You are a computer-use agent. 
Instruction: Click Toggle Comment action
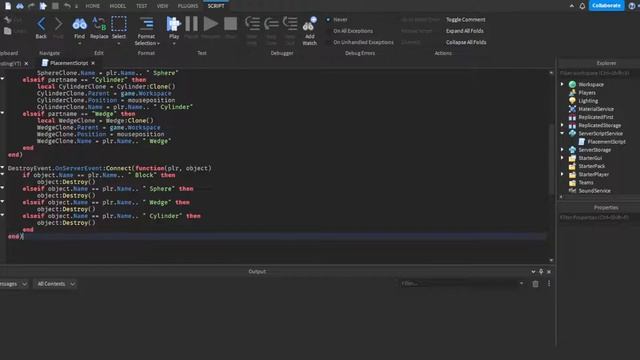[x=465, y=20]
